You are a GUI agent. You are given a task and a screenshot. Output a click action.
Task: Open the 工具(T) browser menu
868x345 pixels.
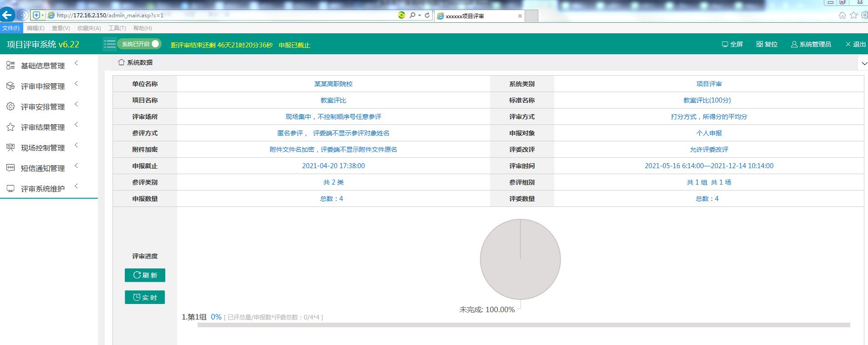tap(117, 28)
